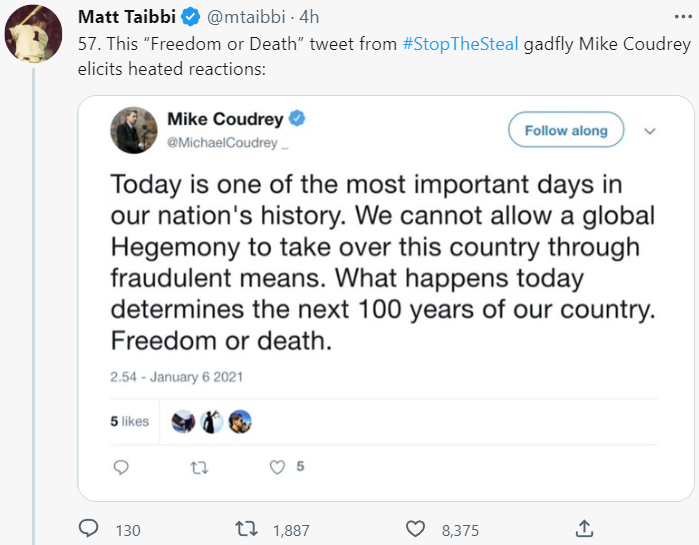Screen dimensions: 699x545
Task: Click heart icon inside embedded Coudrey tweet
Action: [279, 466]
